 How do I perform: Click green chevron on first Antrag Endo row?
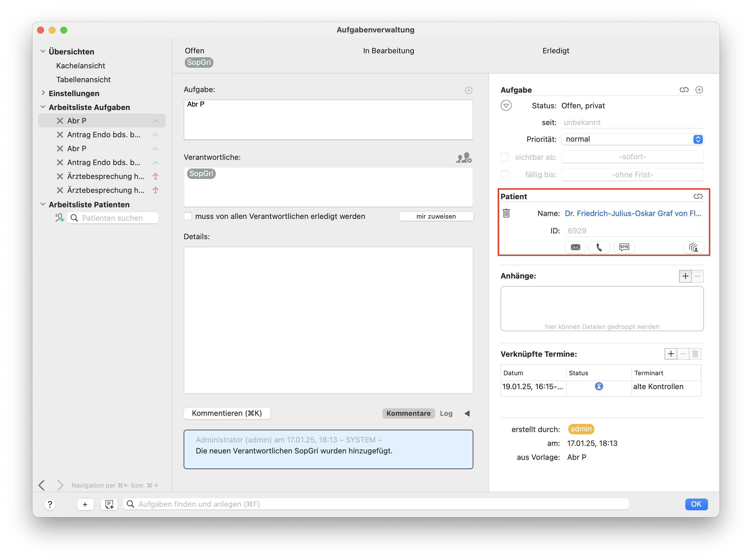coord(155,135)
